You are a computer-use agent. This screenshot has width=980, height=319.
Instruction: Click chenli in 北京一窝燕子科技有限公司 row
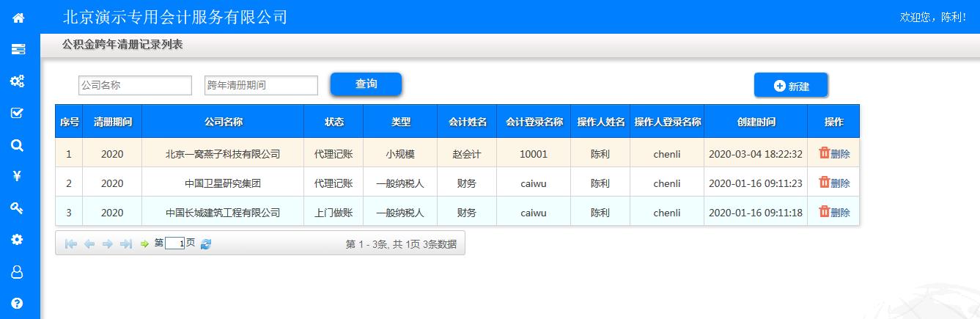tap(667, 154)
